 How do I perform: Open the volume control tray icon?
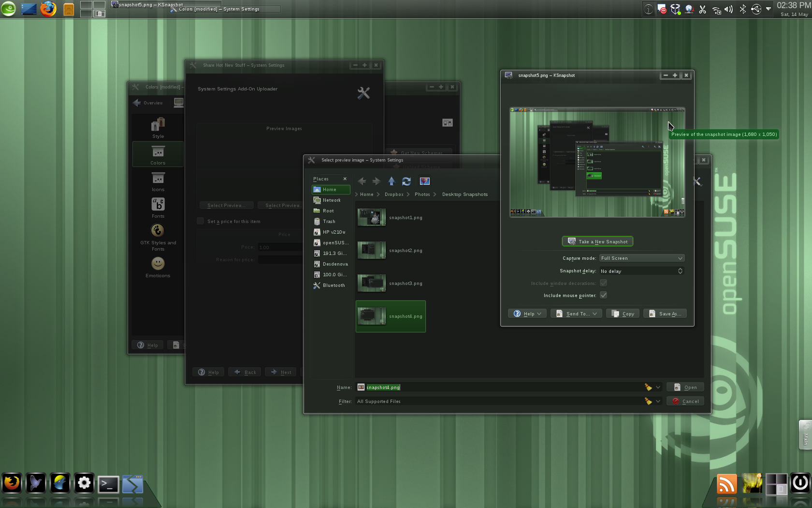pyautogui.click(x=729, y=9)
